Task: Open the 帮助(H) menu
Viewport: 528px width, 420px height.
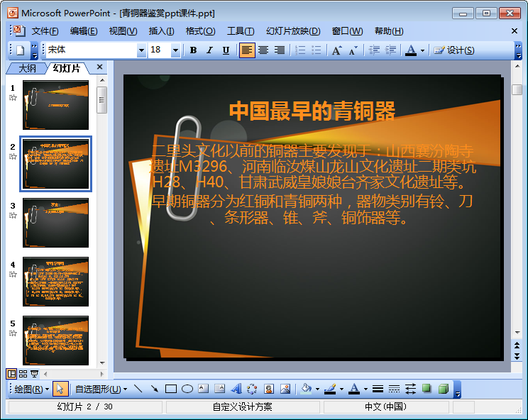Action: [x=389, y=31]
